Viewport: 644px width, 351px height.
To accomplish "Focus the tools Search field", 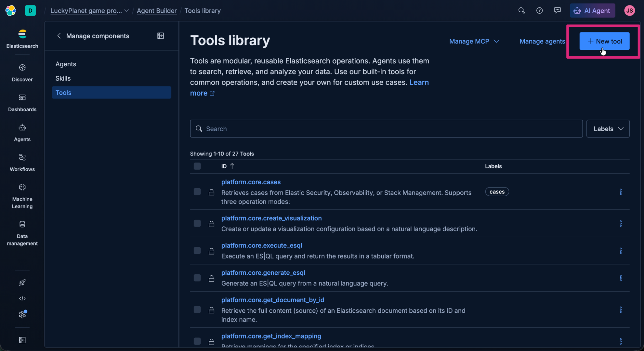I will click(386, 129).
